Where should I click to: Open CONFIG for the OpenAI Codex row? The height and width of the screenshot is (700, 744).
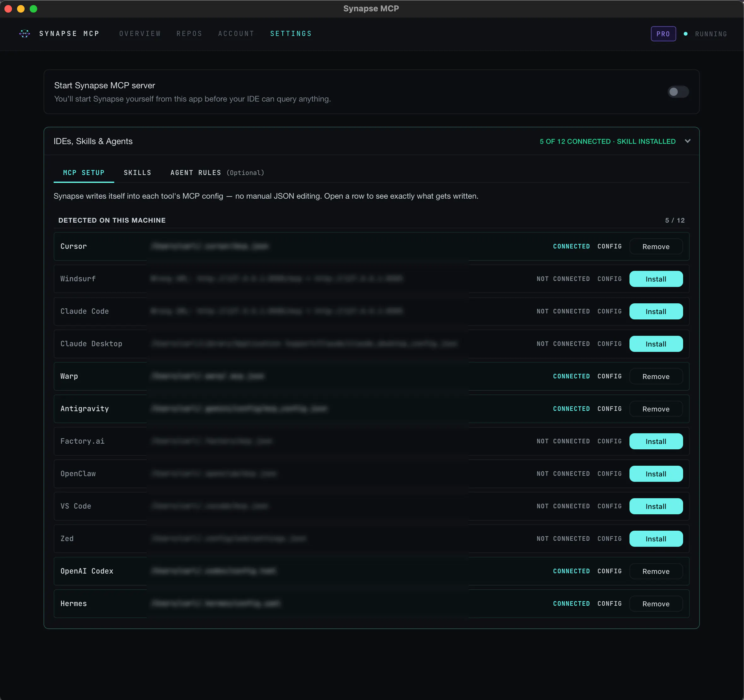coord(609,571)
